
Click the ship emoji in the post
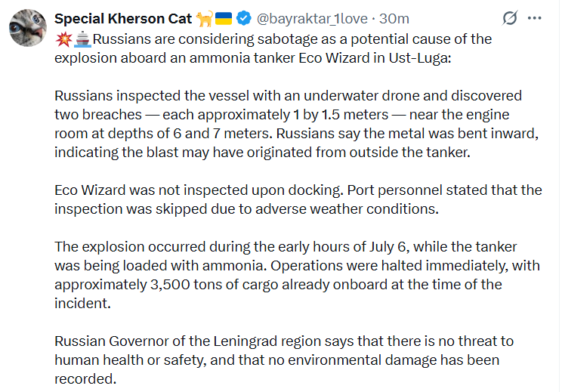[83, 39]
